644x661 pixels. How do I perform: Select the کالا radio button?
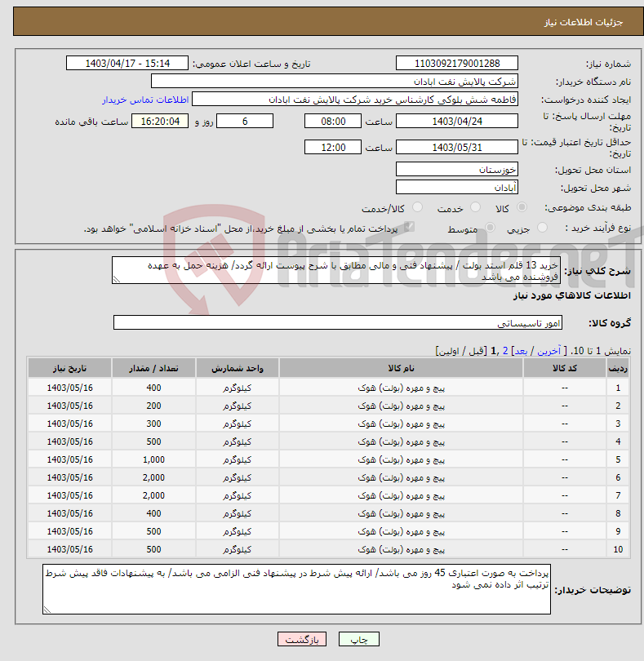tap(522, 207)
